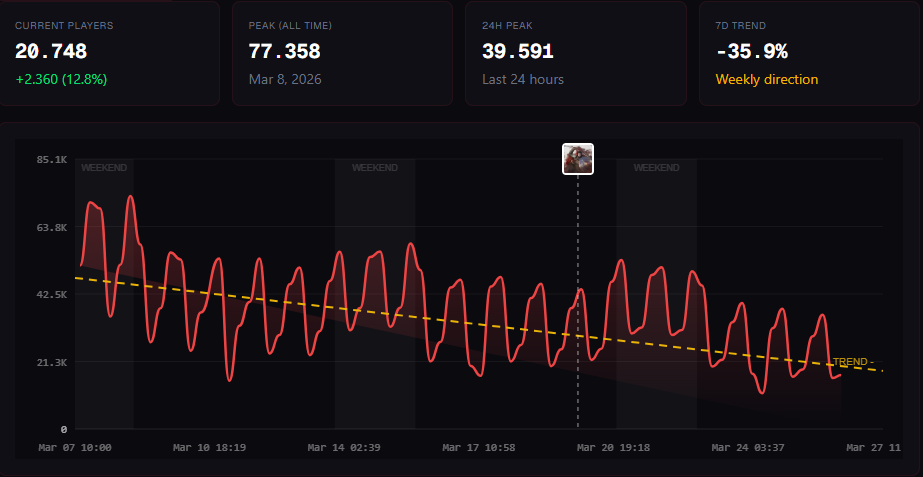Click the Mar 07 10:00 axis label
Screen dimensions: 923x477
(x=75, y=448)
